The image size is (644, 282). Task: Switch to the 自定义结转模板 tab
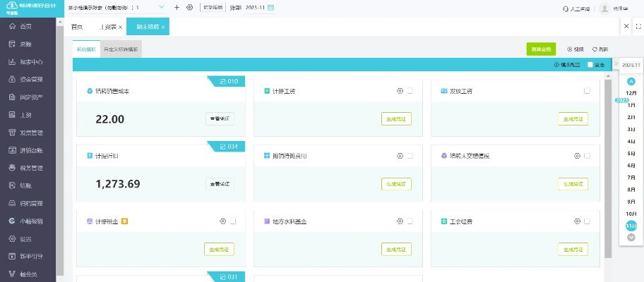tap(121, 49)
